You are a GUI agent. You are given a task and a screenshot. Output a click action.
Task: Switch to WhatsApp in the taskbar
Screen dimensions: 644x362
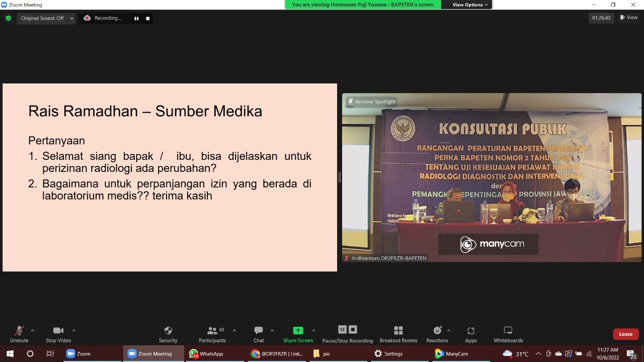[x=206, y=353]
